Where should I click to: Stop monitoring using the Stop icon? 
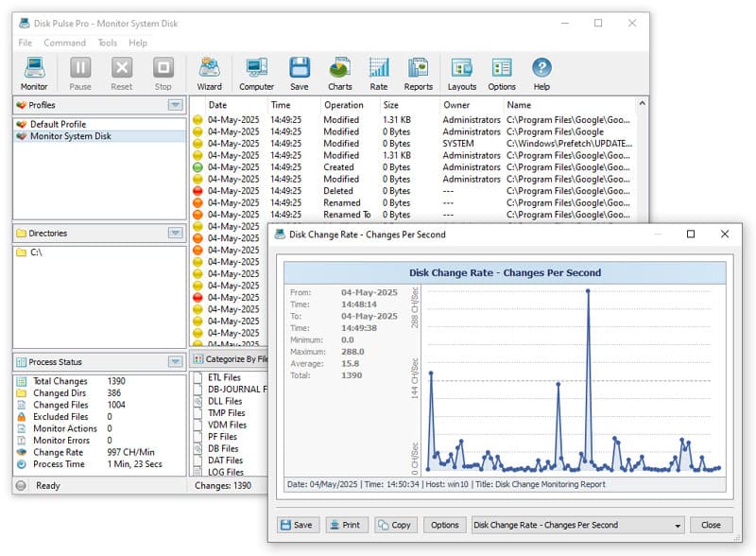163,71
